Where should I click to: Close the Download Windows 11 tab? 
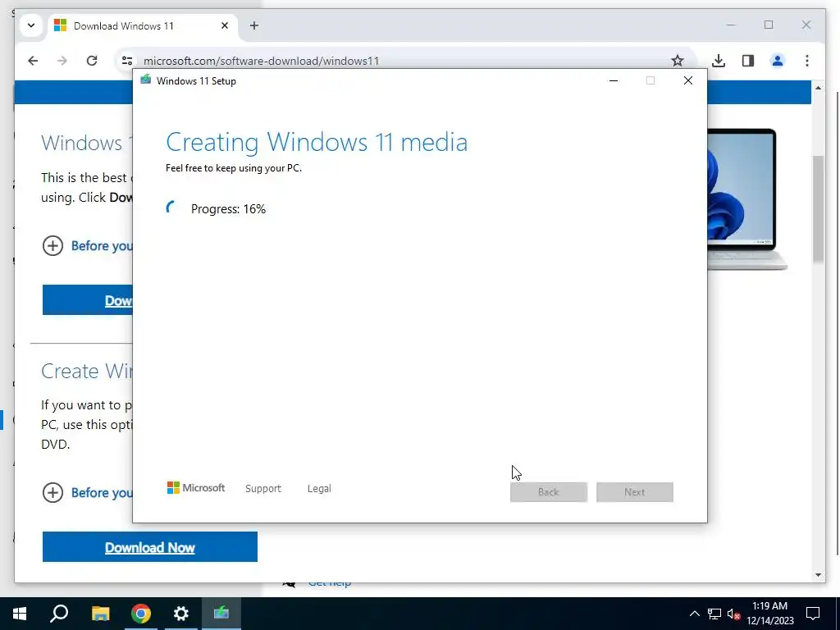coord(225,25)
